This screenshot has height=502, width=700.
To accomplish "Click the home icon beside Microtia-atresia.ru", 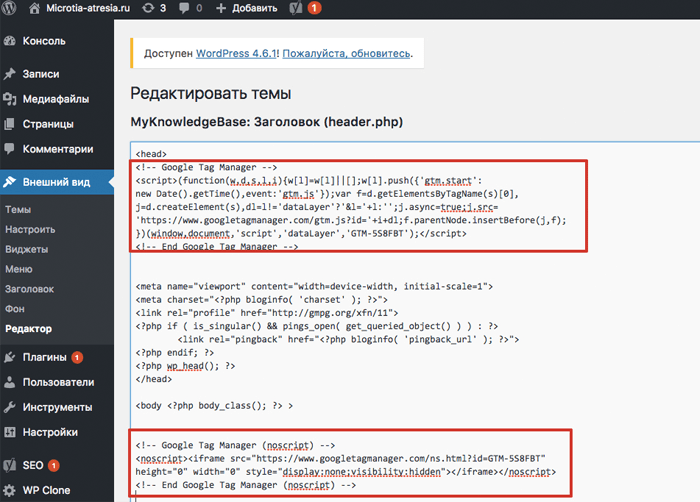I will pos(34,8).
